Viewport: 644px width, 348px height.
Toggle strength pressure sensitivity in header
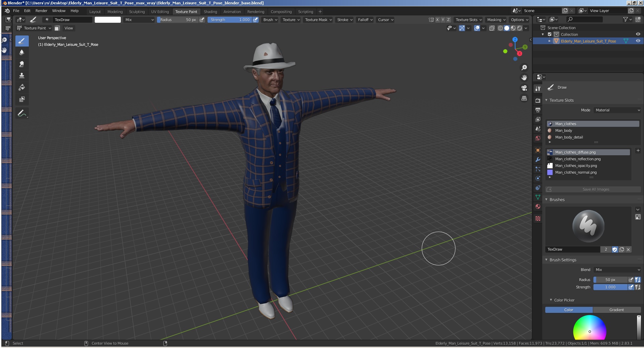(255, 20)
